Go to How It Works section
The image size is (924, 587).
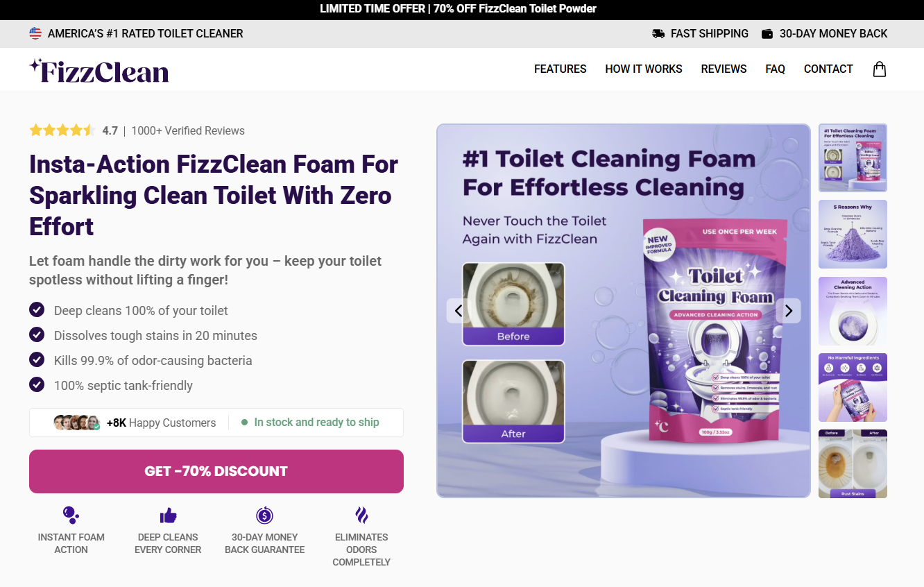point(643,69)
